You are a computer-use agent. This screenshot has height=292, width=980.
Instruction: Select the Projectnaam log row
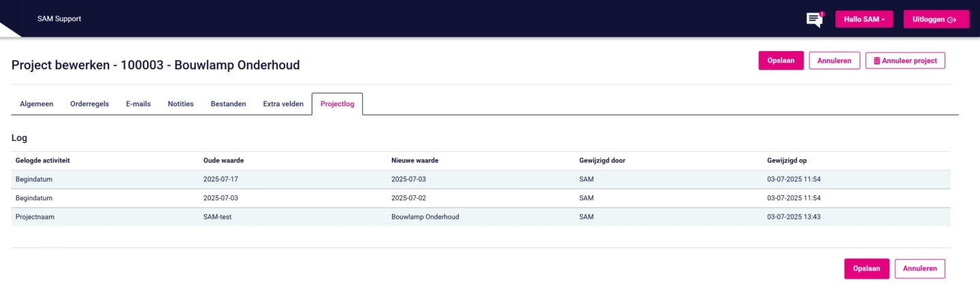click(480, 217)
